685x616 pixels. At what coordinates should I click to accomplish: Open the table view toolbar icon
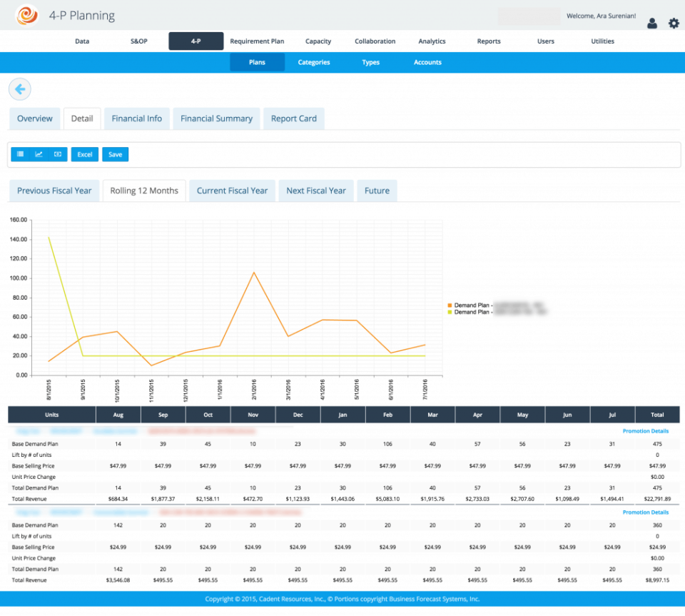click(19, 154)
